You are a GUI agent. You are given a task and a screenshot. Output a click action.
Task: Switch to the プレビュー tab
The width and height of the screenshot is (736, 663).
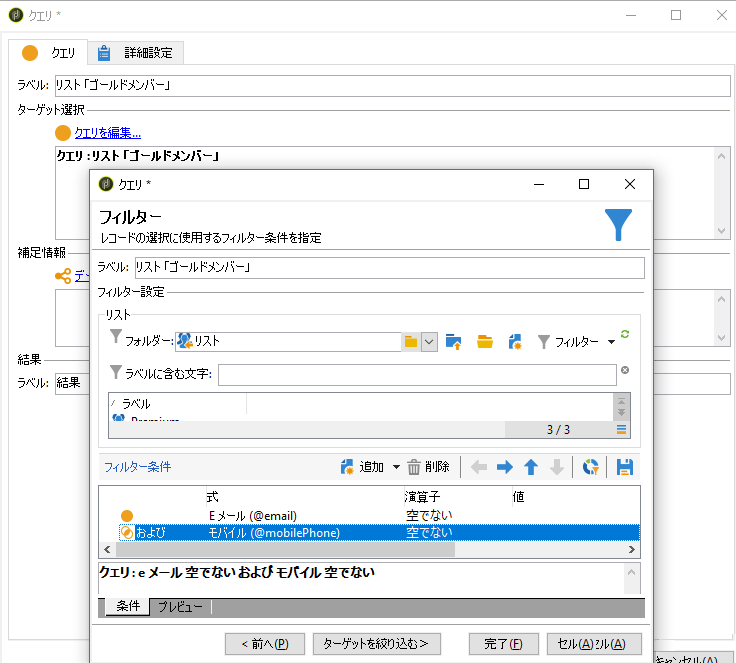pyautogui.click(x=180, y=607)
